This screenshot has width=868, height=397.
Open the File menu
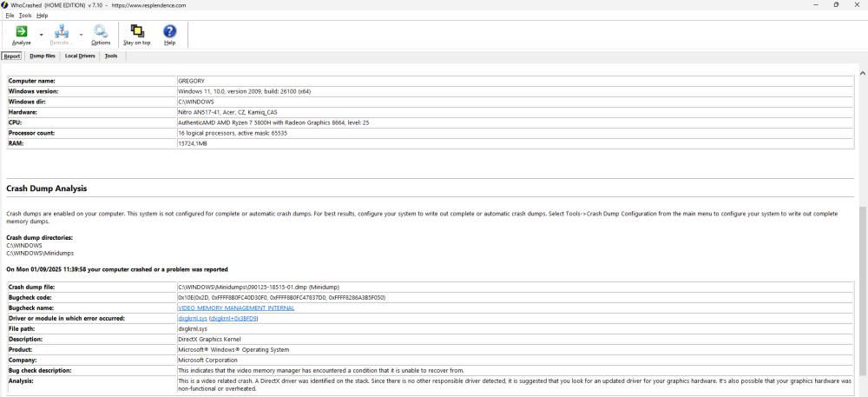pos(10,16)
